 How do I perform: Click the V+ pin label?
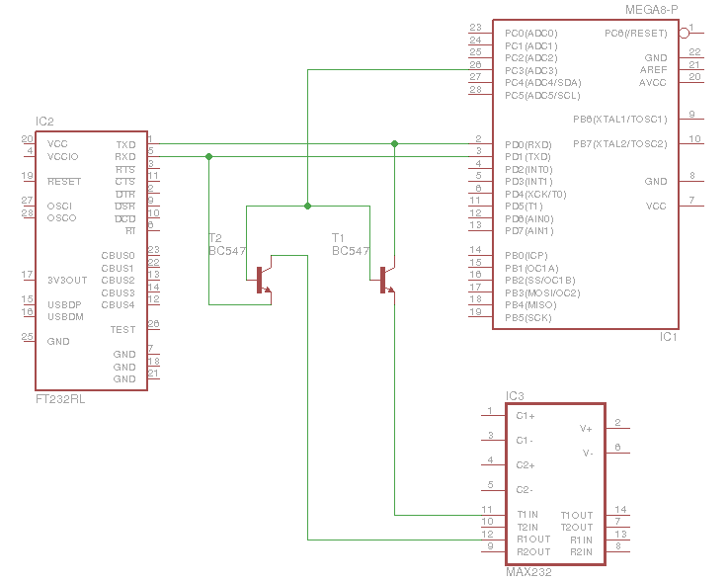(x=586, y=429)
